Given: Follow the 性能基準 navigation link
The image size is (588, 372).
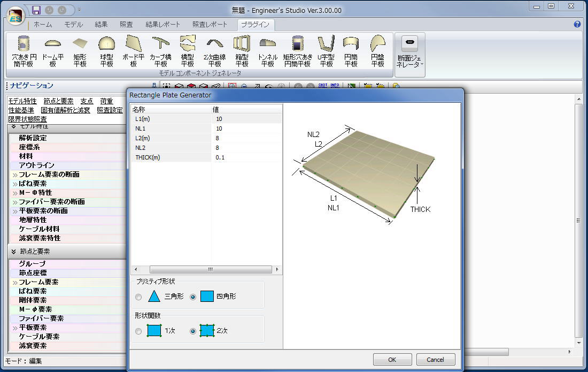Looking at the screenshot, I should [x=21, y=110].
